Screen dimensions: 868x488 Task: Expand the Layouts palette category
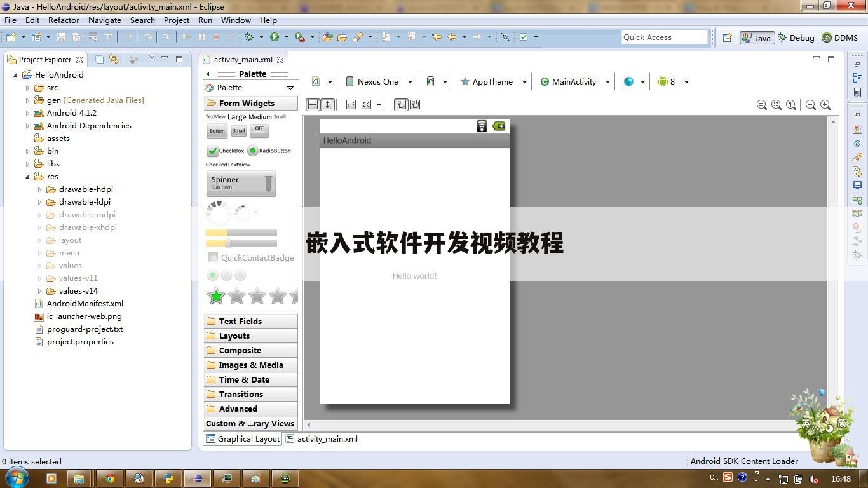click(250, 336)
